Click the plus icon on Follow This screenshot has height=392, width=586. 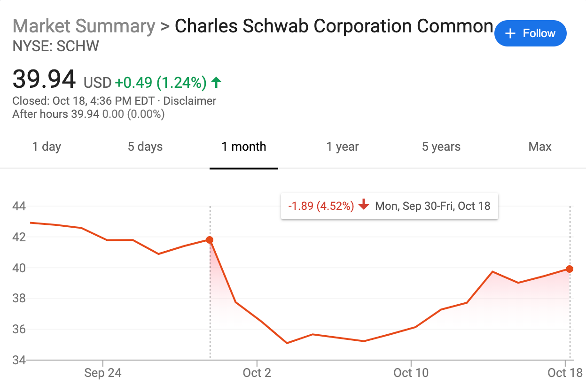click(510, 34)
